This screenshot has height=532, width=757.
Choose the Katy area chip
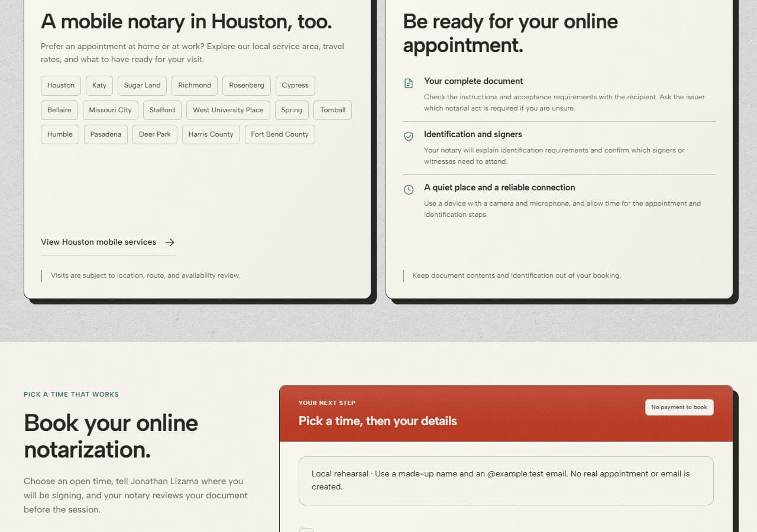point(99,85)
